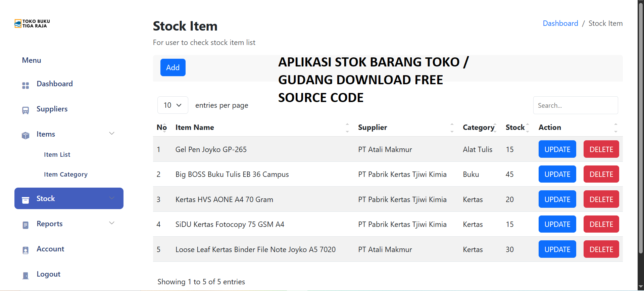644x291 pixels.
Task: Sort table by Category column arrows
Action: pyautogui.click(x=495, y=128)
